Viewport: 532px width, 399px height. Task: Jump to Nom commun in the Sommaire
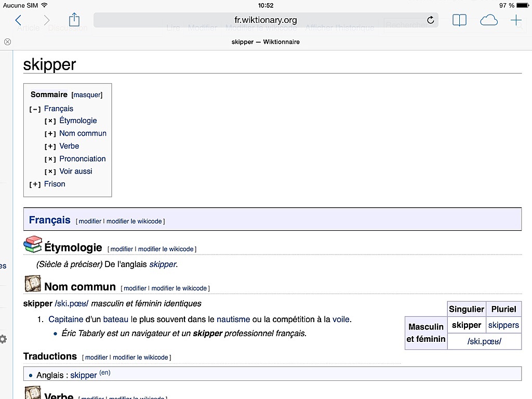pyautogui.click(x=83, y=134)
